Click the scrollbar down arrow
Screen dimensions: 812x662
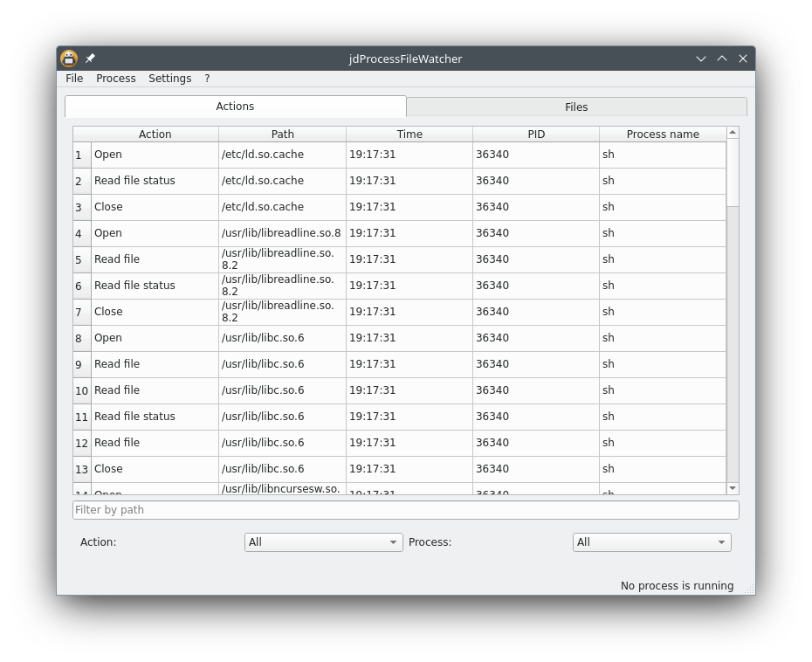point(733,488)
